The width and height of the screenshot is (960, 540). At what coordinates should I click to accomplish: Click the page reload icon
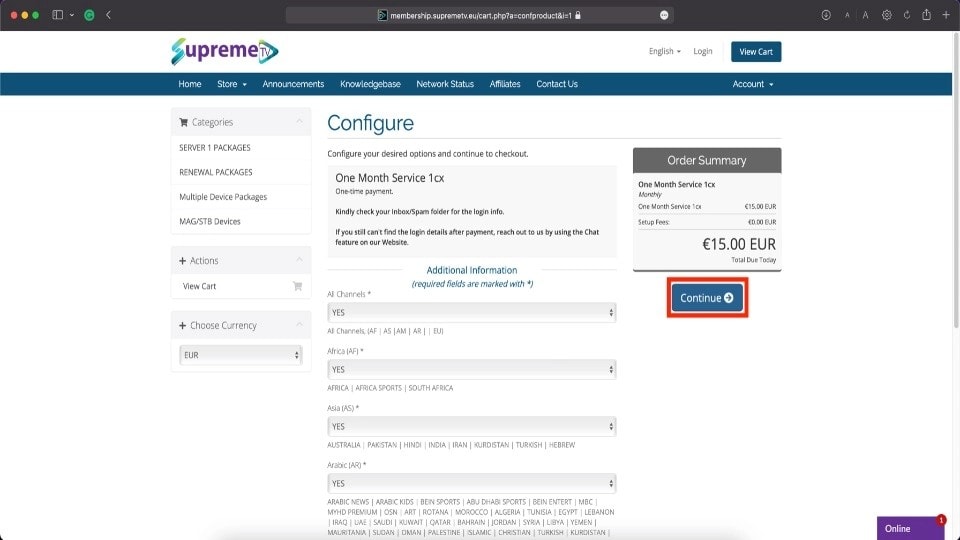pyautogui.click(x=907, y=15)
